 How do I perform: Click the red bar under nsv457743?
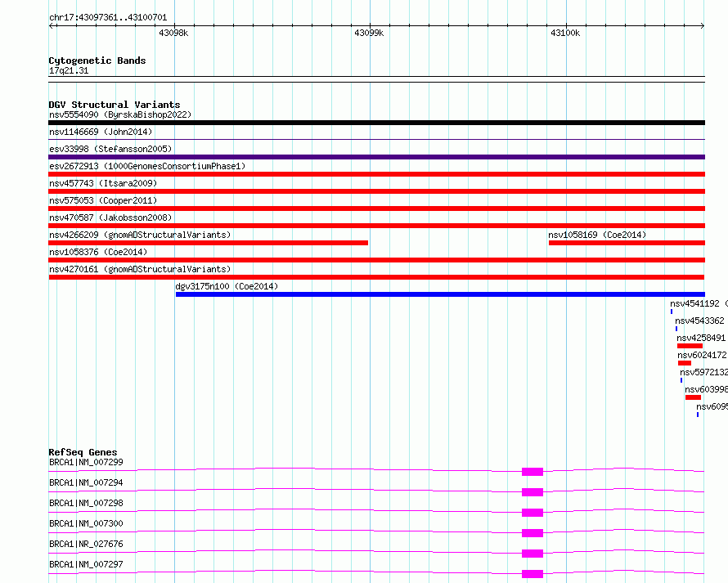tap(376, 191)
